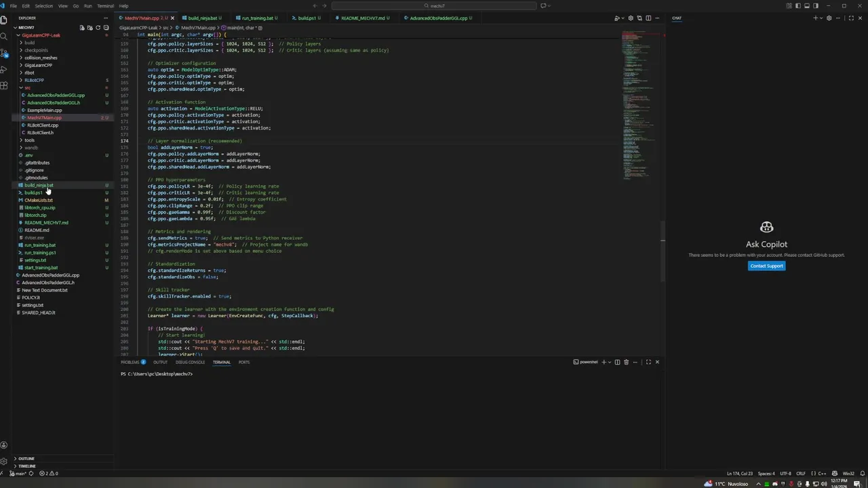Click the taskbar clock showing 12:17 PM

coord(838,483)
